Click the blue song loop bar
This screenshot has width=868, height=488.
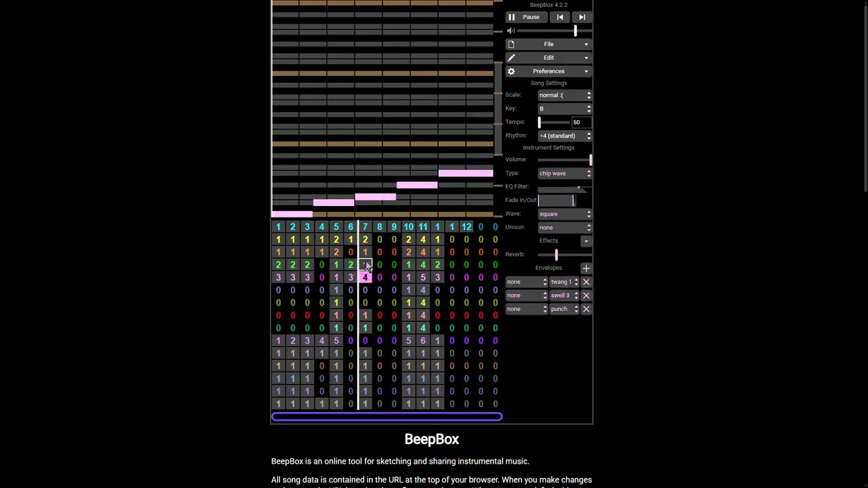tap(387, 417)
